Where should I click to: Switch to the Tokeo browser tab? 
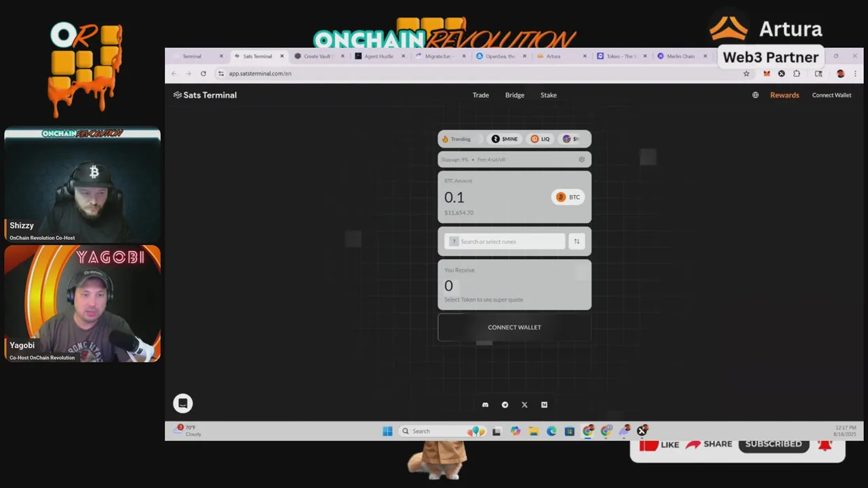coord(620,56)
